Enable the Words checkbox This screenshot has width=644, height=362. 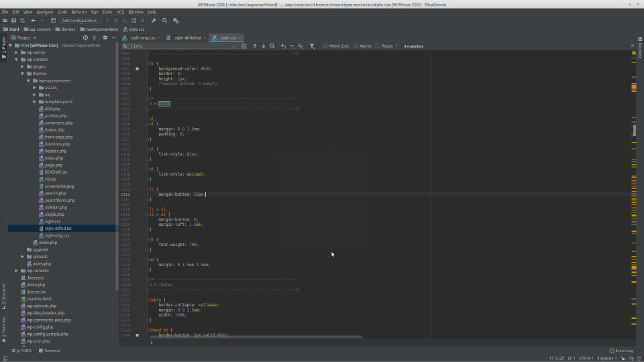coord(356,46)
